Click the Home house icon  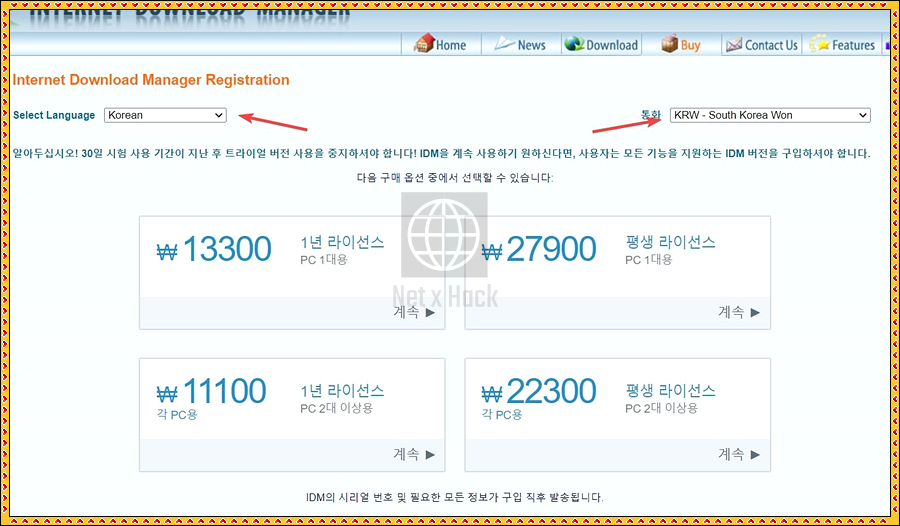[x=424, y=44]
